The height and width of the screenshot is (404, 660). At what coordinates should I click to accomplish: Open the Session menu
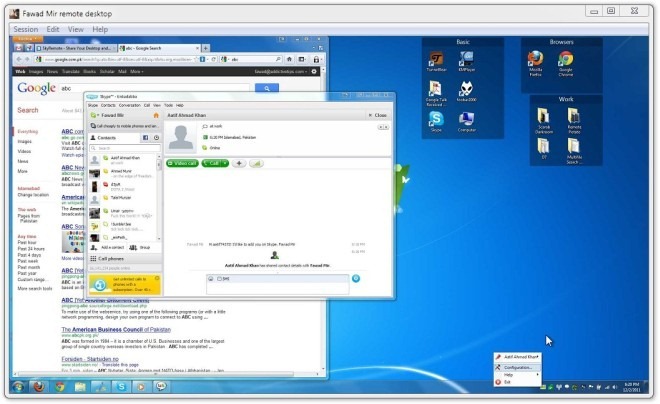26,29
